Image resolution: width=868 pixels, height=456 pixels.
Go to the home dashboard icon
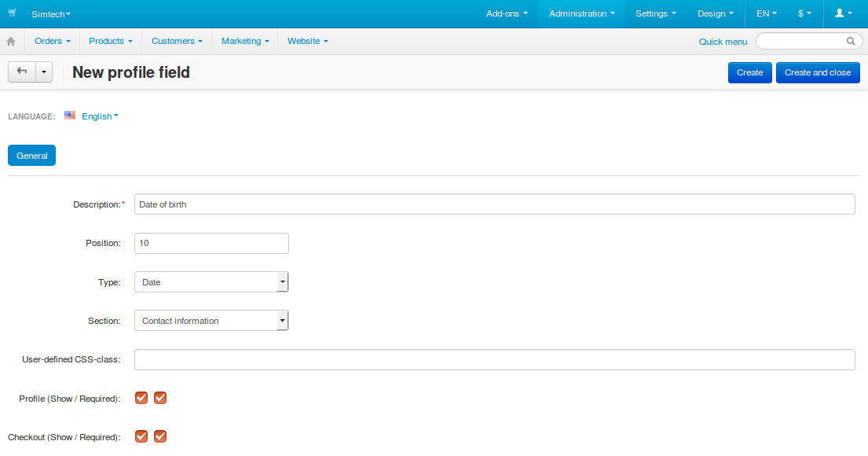10,42
